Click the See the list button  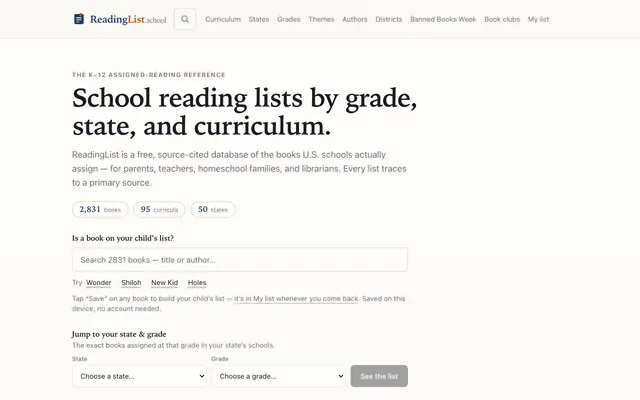[379, 376]
